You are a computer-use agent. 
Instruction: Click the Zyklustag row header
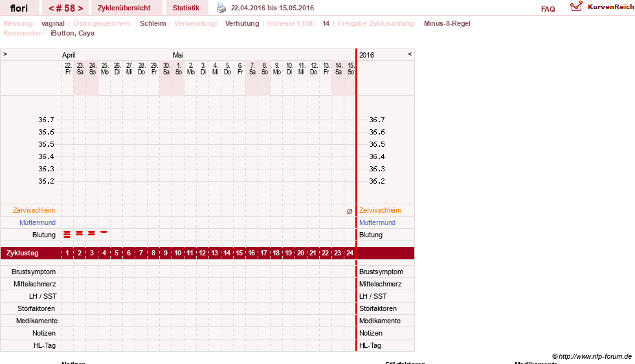[22, 253]
